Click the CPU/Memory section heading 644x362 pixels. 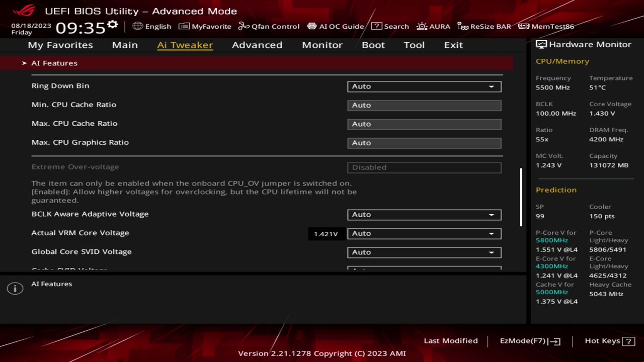(562, 61)
